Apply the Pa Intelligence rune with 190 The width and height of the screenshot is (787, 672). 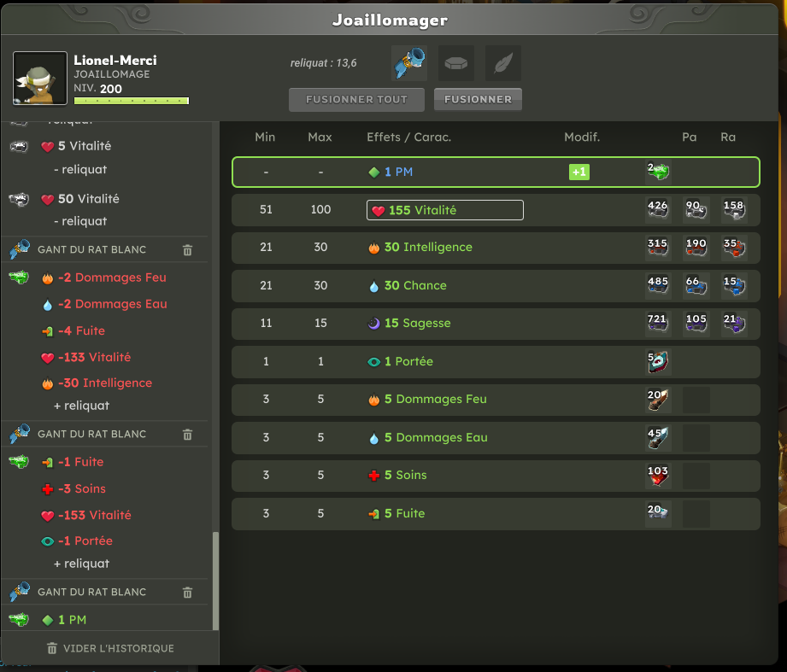(696, 248)
